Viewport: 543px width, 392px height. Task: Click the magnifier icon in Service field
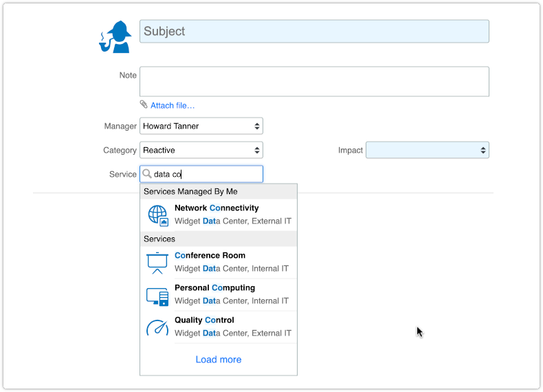pyautogui.click(x=147, y=173)
